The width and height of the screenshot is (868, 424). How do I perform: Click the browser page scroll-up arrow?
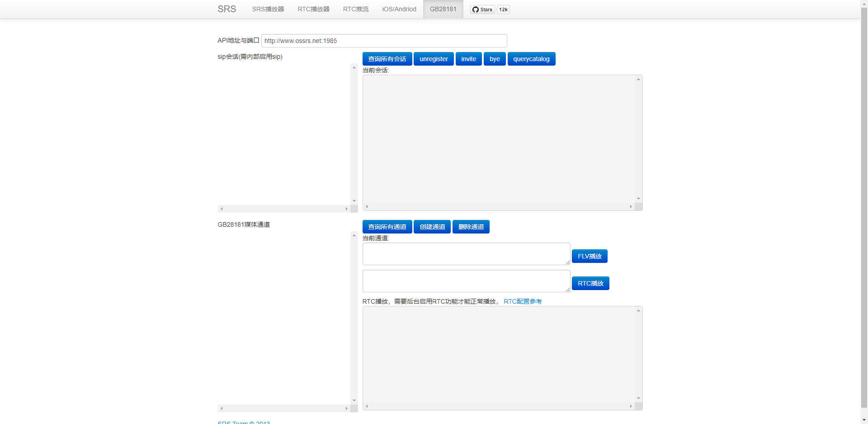tap(864, 4)
